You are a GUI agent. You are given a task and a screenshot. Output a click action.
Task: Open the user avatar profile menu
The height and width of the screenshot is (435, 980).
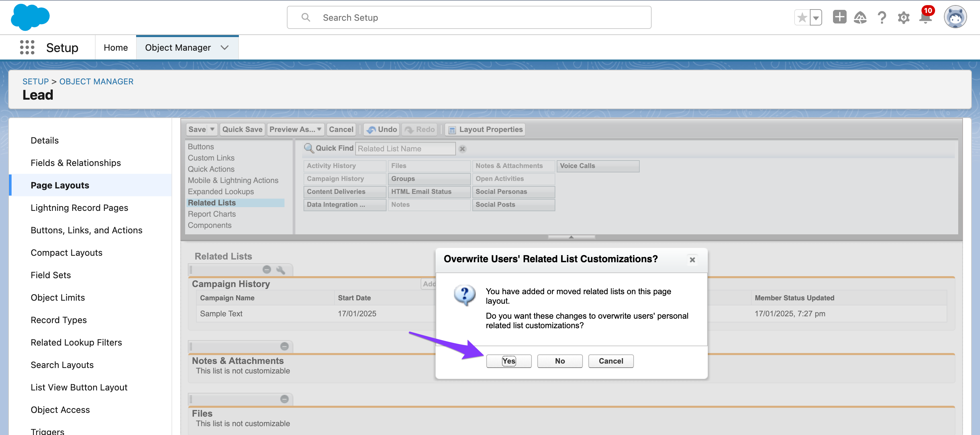pyautogui.click(x=954, y=17)
